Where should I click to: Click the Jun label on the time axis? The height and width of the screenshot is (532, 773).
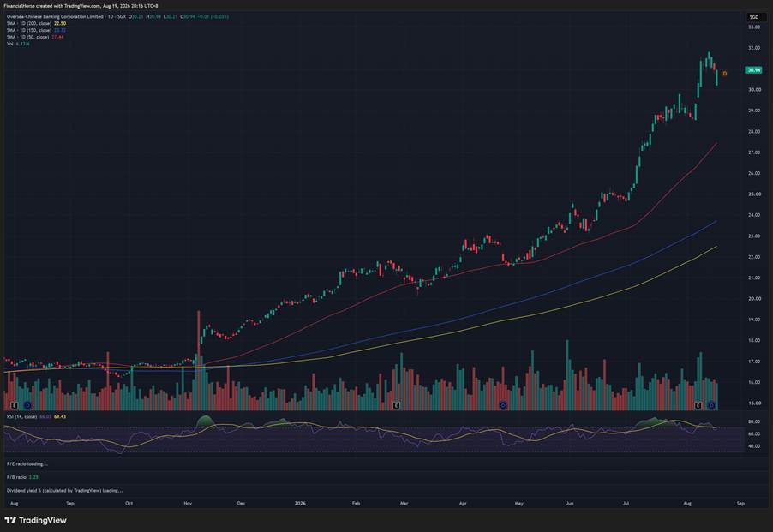(x=570, y=504)
